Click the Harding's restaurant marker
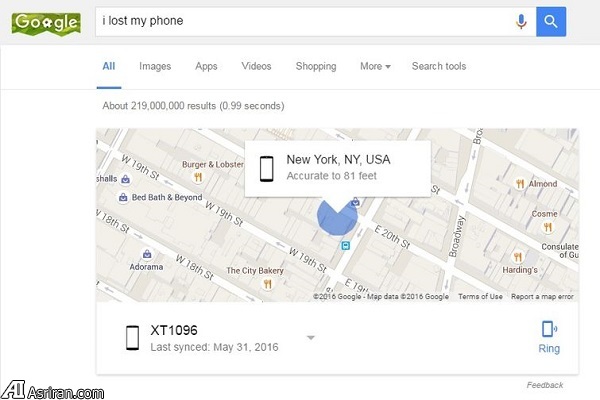This screenshot has width=600, height=400. point(518,256)
